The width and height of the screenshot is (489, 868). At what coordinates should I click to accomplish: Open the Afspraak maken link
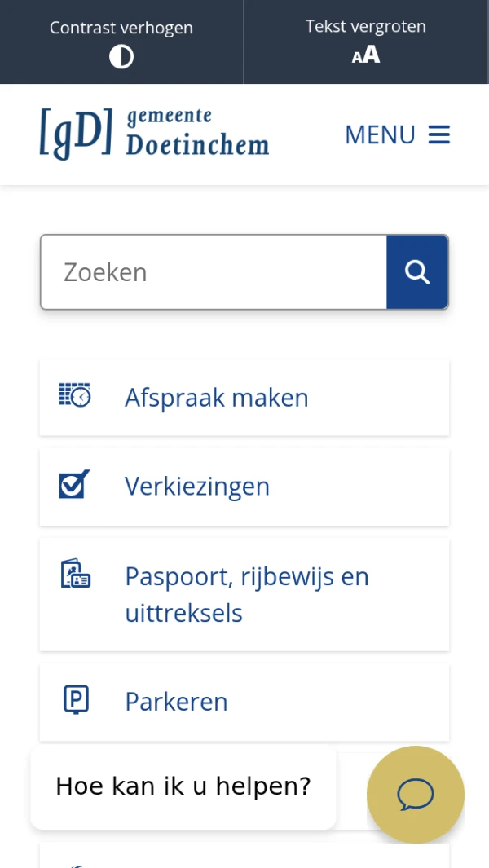[217, 398]
